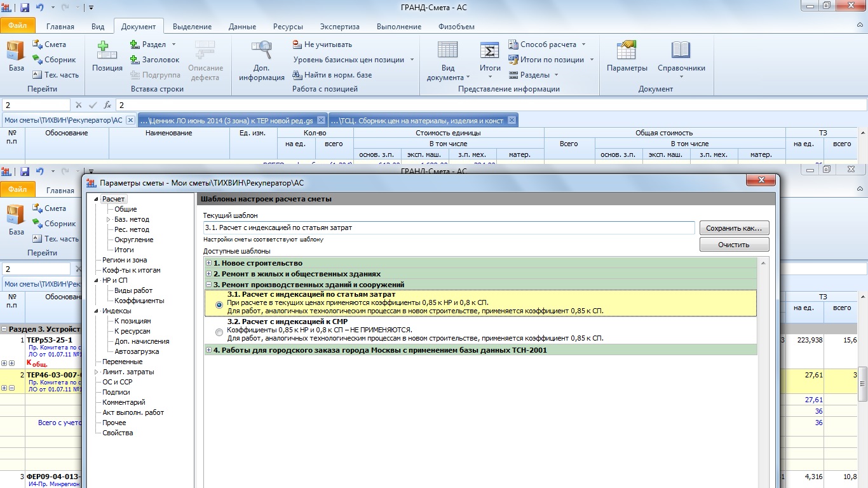Cancel the entry with the formula bar X beside the Документ ribbon
Viewport: 868px width, 488px height.
click(x=79, y=105)
